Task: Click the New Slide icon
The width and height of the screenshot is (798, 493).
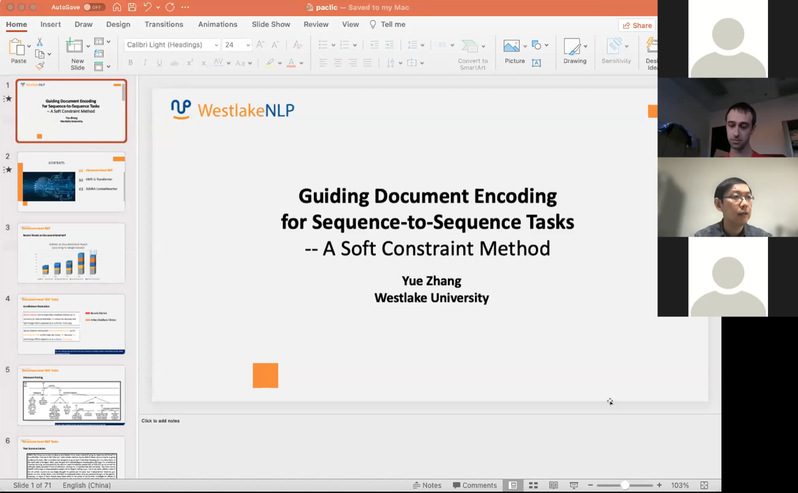Action: click(77, 47)
